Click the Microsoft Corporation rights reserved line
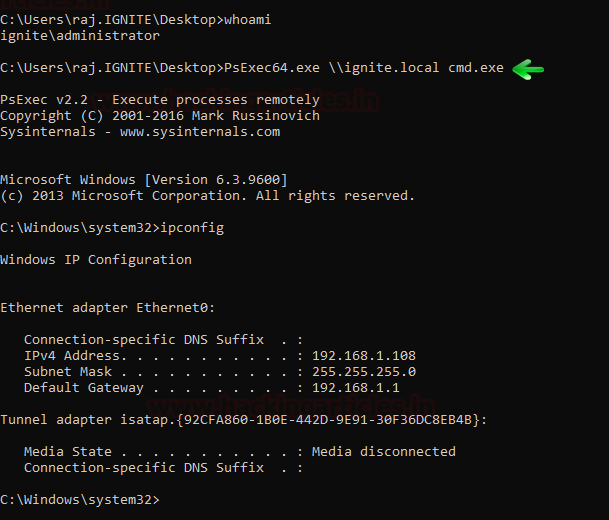This screenshot has width=609, height=520. [x=207, y=196]
